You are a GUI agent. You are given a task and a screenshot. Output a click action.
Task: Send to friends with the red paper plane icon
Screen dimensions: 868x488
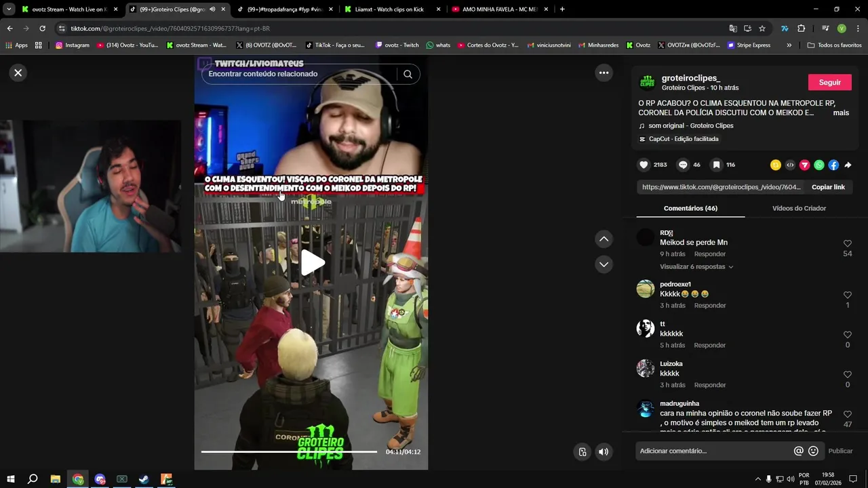tap(804, 165)
